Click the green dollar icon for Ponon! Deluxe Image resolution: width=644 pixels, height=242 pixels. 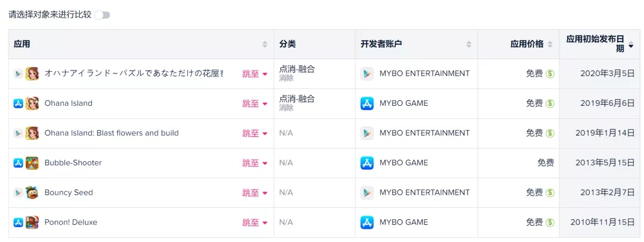(550, 222)
